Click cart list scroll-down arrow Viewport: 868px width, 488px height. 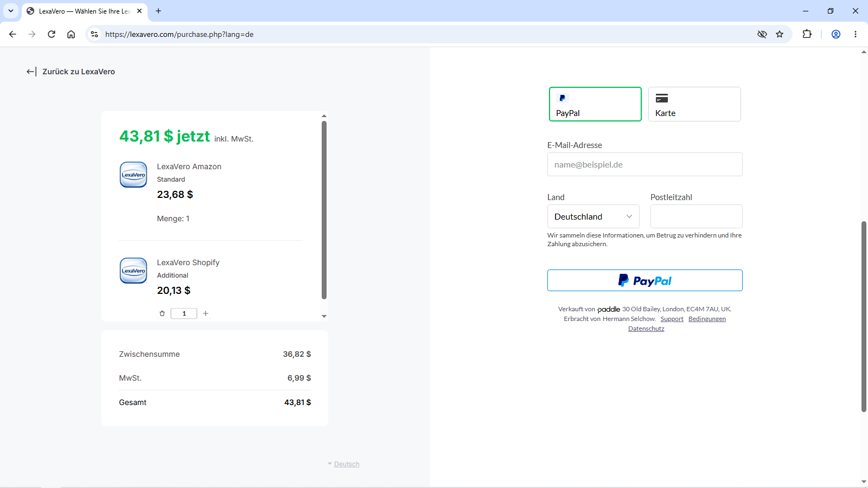coord(324,316)
